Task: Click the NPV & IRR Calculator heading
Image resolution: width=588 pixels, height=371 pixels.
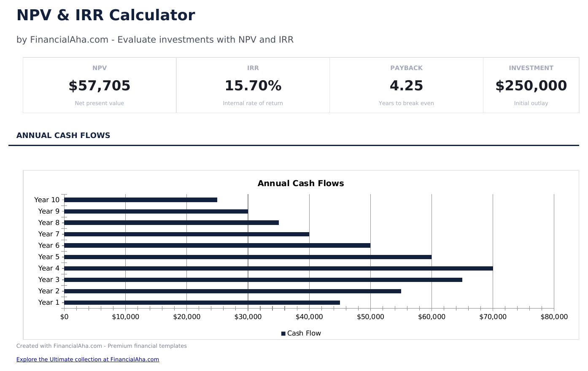Action: (x=106, y=15)
